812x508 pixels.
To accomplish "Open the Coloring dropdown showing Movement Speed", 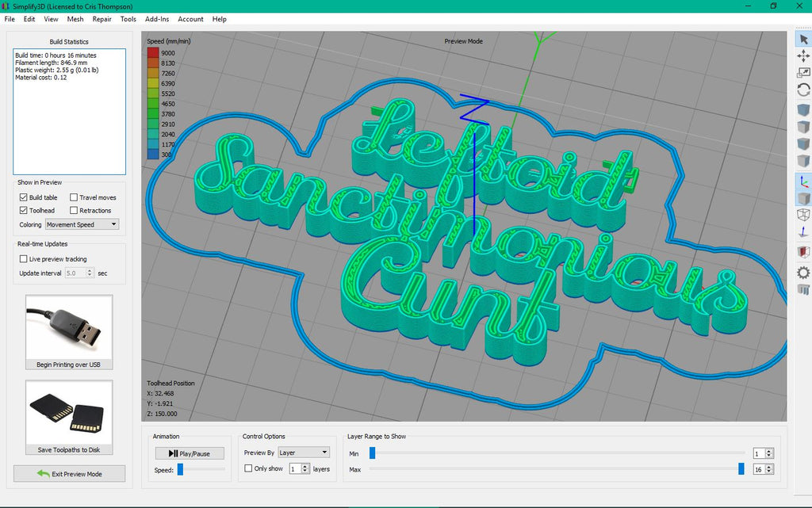I will (82, 224).
